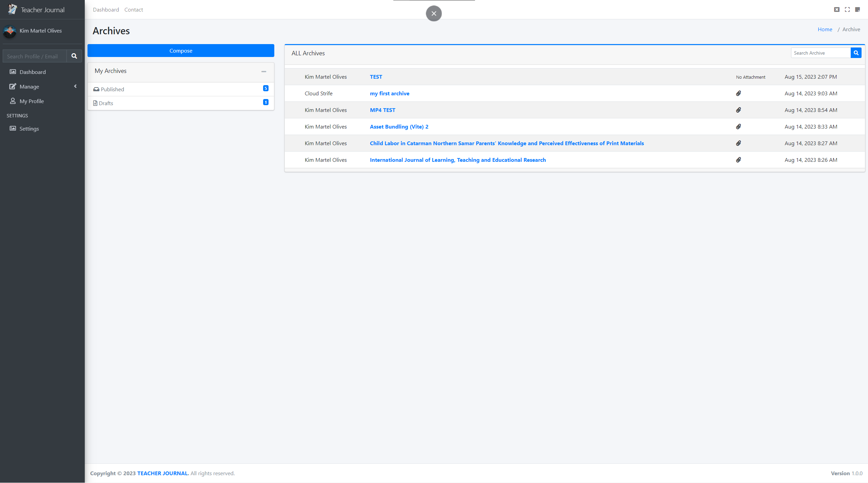
Task: Toggle fullscreen mode icon in top bar
Action: 847,9
